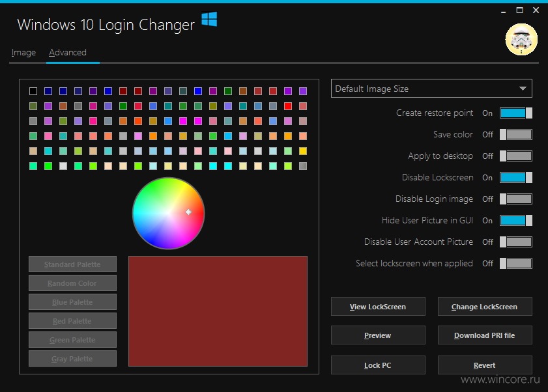Choose the Standard Palette button
548x392 pixels.
click(x=72, y=264)
